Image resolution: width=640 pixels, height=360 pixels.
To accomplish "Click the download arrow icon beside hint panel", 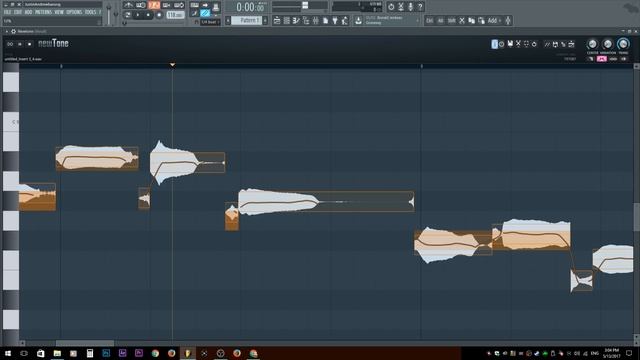I will click(358, 20).
